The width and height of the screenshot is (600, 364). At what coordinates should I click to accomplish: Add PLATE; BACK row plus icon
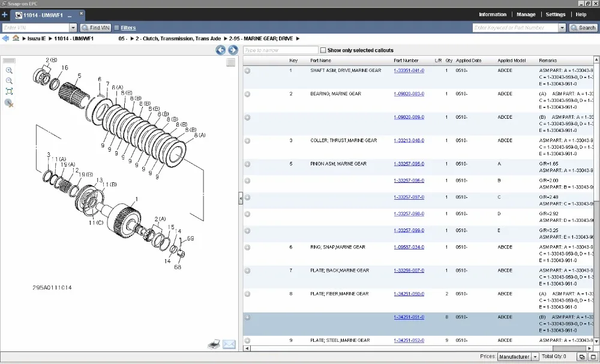tap(248, 270)
